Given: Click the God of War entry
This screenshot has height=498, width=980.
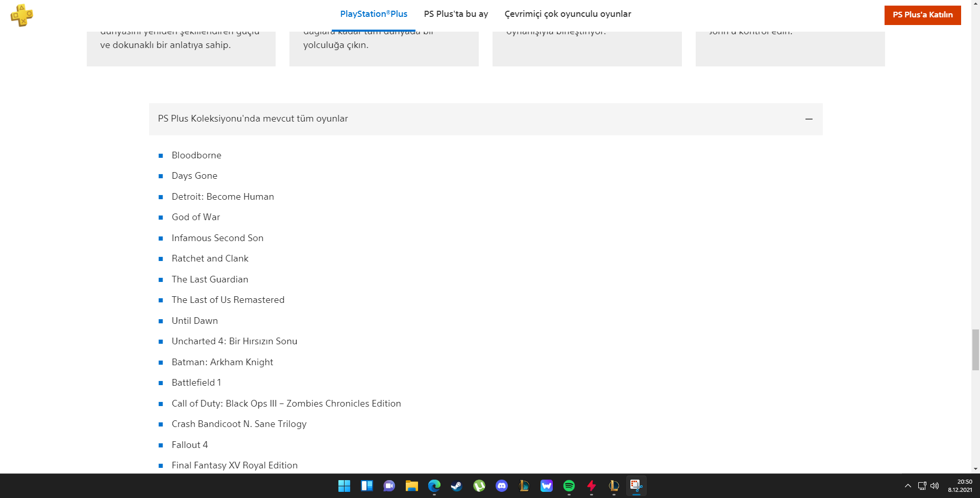Looking at the screenshot, I should 195,217.
